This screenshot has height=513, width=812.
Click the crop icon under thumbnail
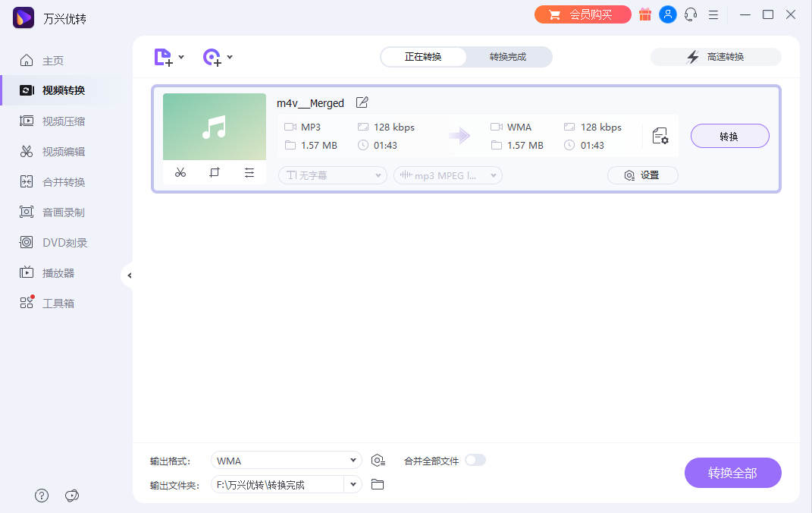click(215, 172)
